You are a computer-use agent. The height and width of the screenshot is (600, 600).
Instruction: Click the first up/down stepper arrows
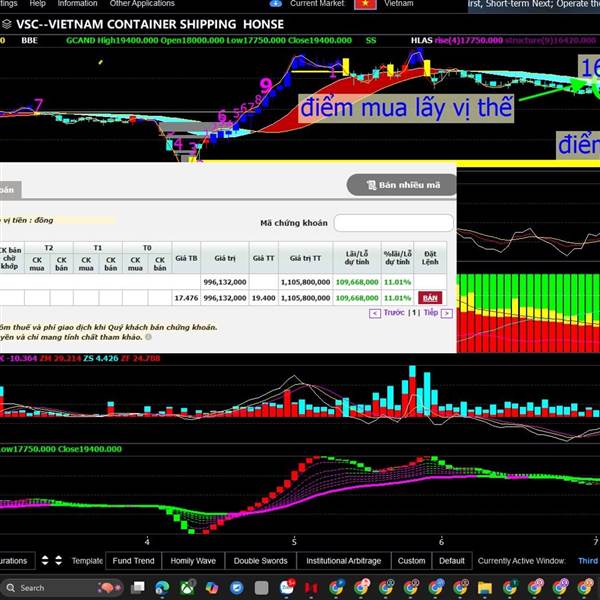point(45,561)
